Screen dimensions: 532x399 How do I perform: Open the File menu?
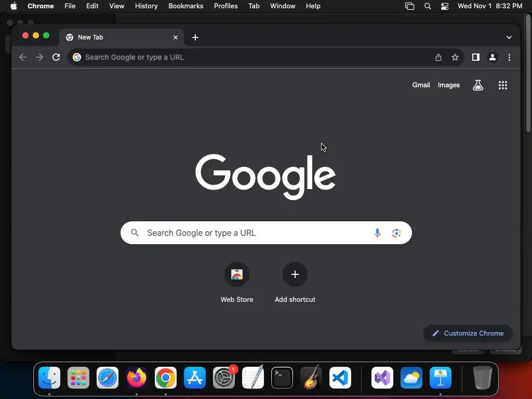point(70,6)
